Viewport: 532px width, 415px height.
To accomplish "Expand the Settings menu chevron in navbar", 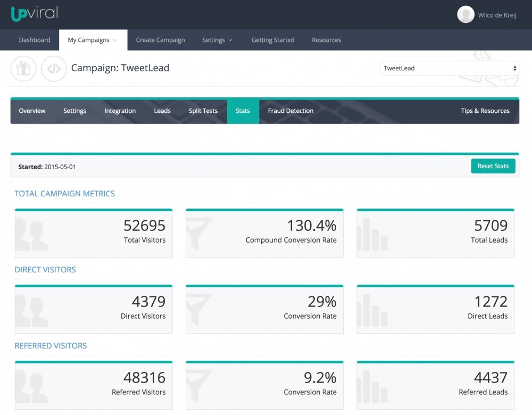I will point(230,40).
